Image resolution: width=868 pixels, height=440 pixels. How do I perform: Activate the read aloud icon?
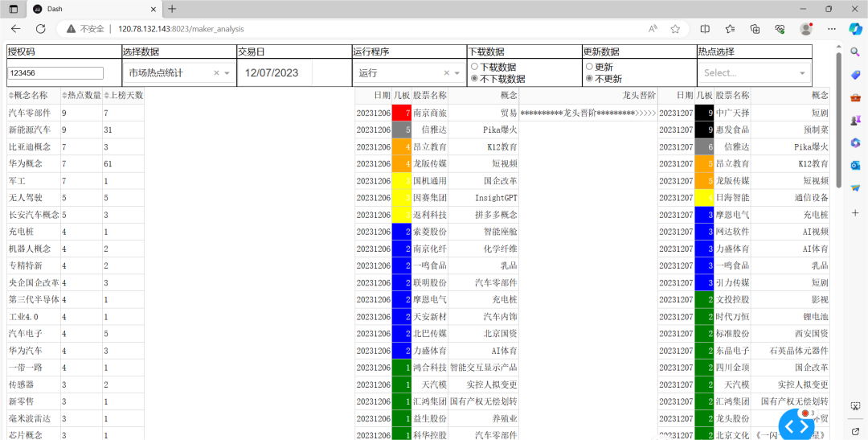pyautogui.click(x=653, y=29)
